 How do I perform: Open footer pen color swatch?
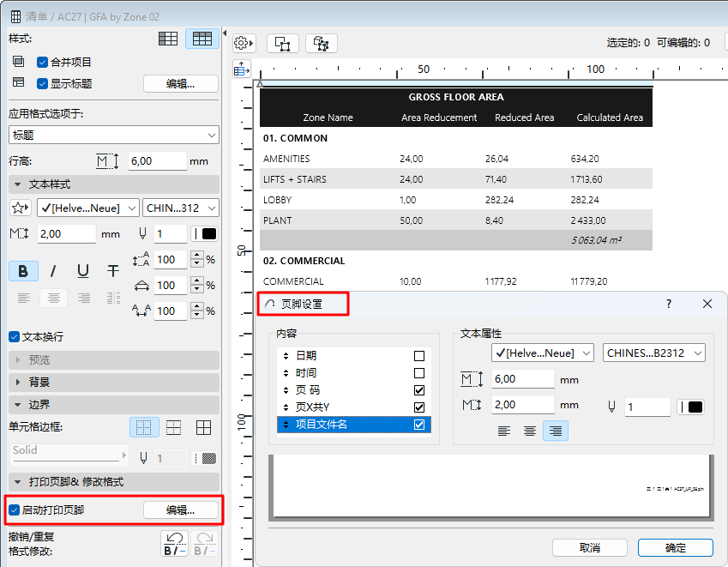pyautogui.click(x=691, y=407)
